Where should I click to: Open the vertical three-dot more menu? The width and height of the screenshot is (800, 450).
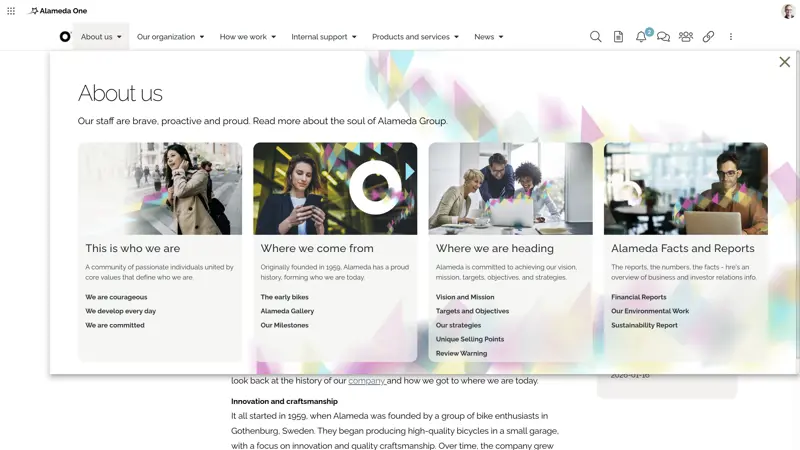click(731, 37)
